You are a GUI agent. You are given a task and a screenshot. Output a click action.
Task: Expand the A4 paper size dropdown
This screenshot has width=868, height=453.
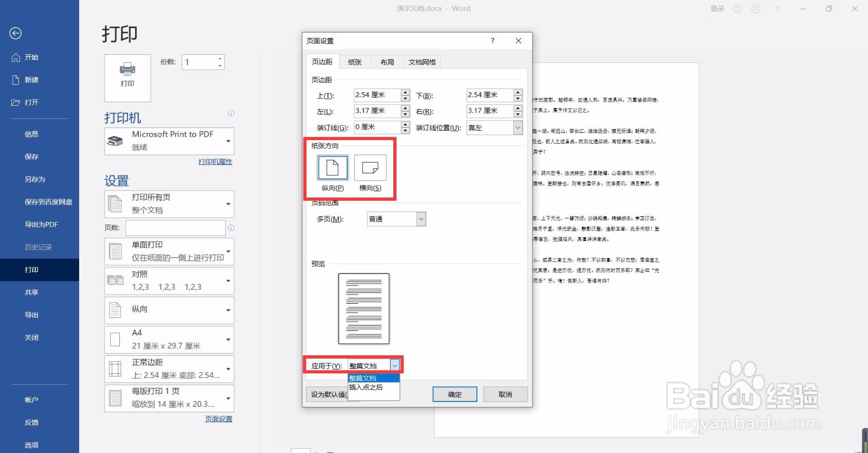tap(169, 340)
